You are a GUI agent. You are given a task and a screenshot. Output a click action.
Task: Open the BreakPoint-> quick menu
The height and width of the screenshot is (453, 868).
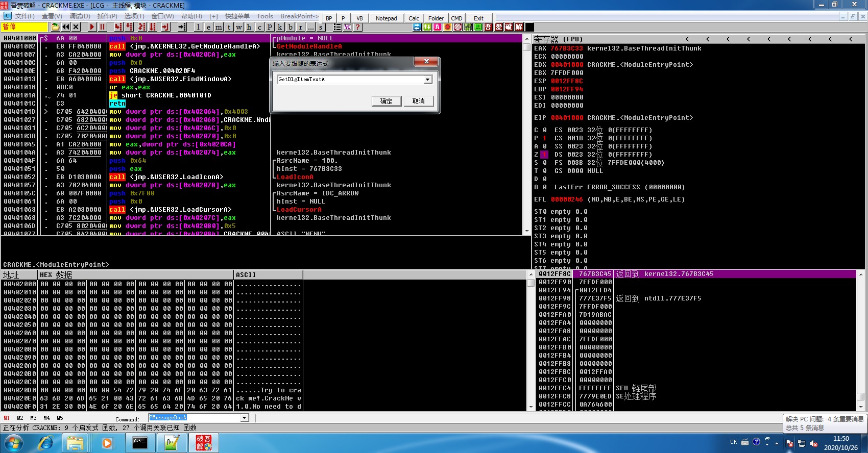click(x=299, y=16)
